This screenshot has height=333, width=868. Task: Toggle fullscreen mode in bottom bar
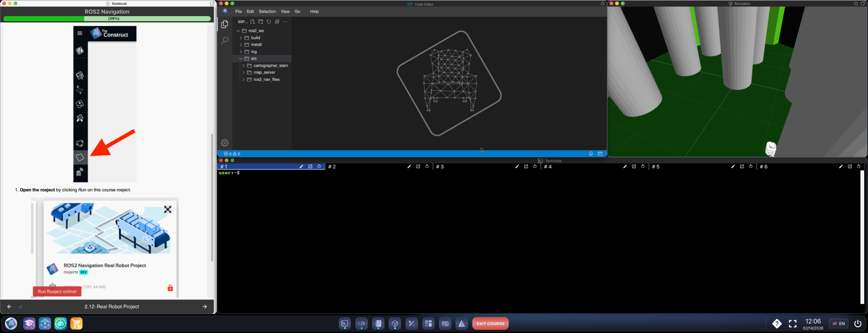793,324
